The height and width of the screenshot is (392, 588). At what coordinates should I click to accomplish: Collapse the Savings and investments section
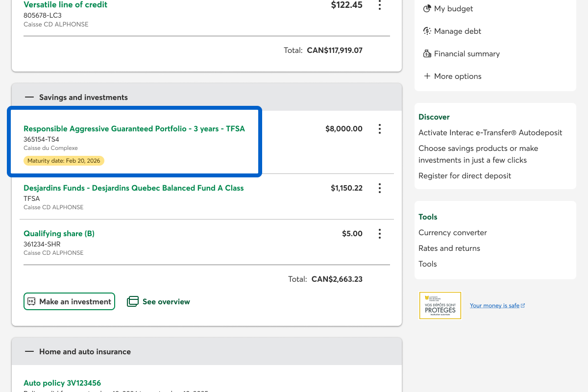[30, 98]
